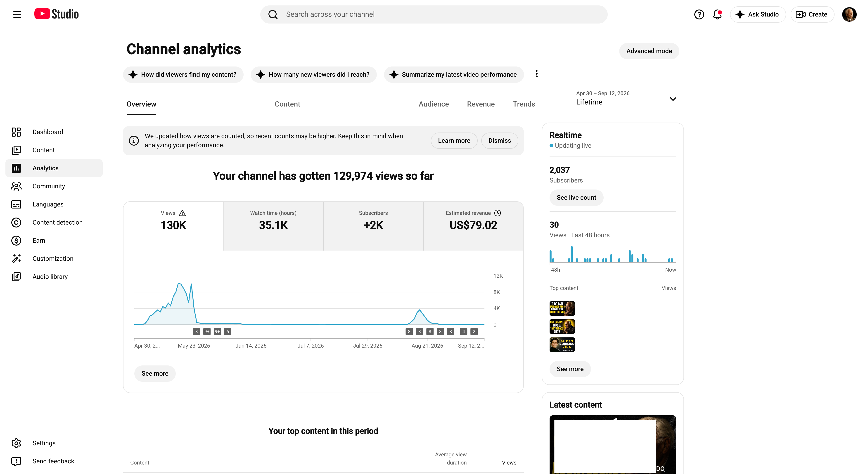Image resolution: width=868 pixels, height=474 pixels.
Task: Switch to the Audience tab
Action: [x=434, y=104]
